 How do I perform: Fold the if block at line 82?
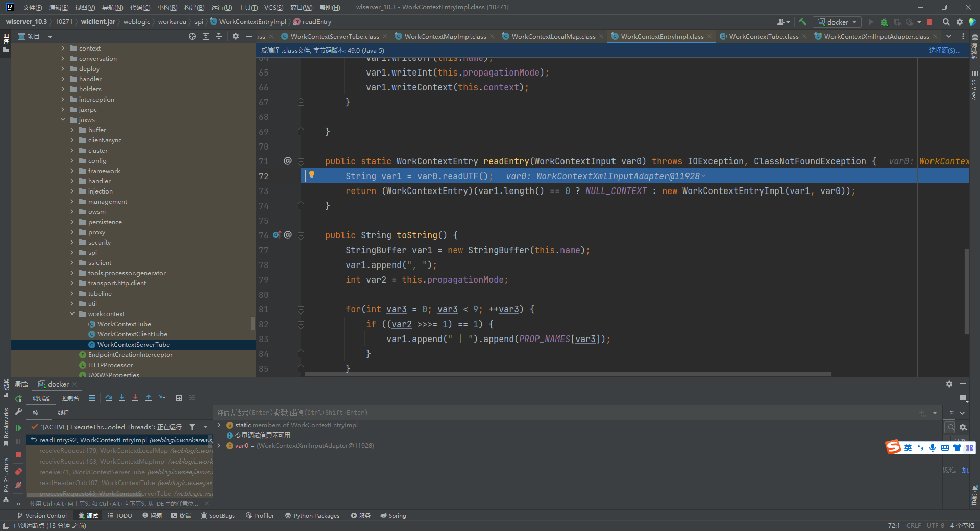pyautogui.click(x=301, y=324)
